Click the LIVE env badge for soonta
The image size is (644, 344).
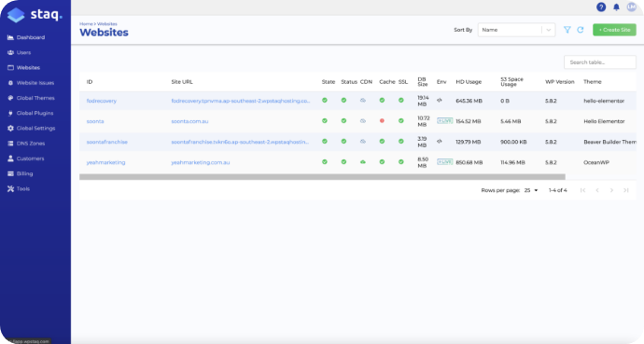click(x=445, y=121)
